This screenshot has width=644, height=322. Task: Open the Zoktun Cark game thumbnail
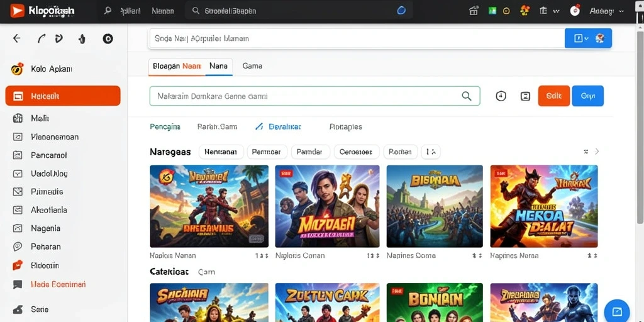pos(327,303)
